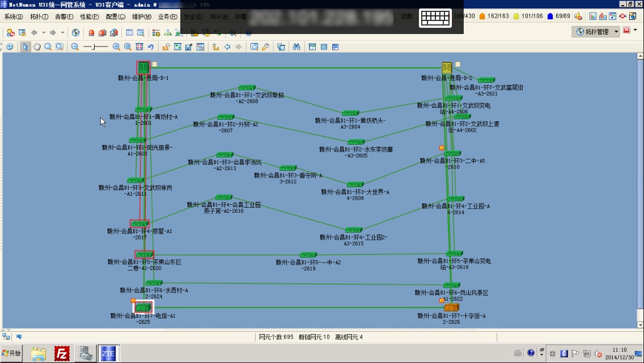Viewport: 644px width, 363px height.
Task: Activate the hand pan tool
Action: pos(36,47)
